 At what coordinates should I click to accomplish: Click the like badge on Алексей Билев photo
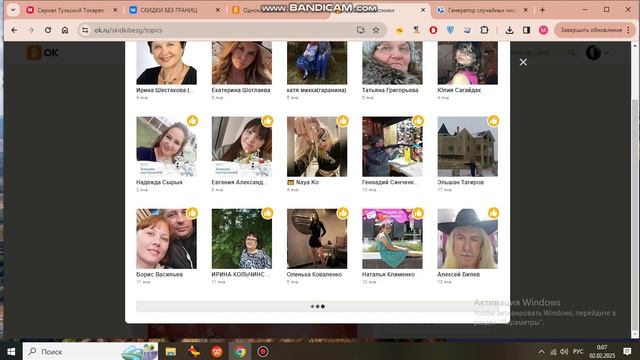point(493,213)
